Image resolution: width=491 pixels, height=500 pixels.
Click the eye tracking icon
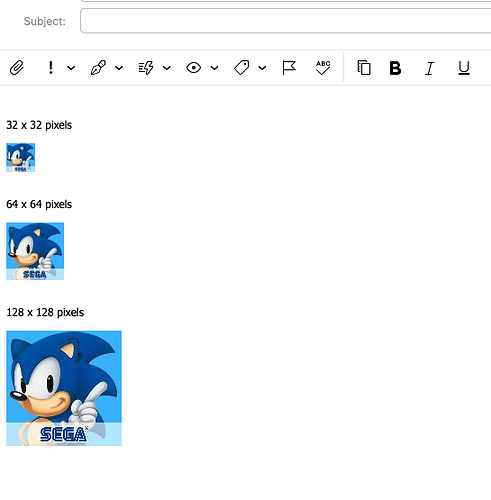[x=194, y=68]
